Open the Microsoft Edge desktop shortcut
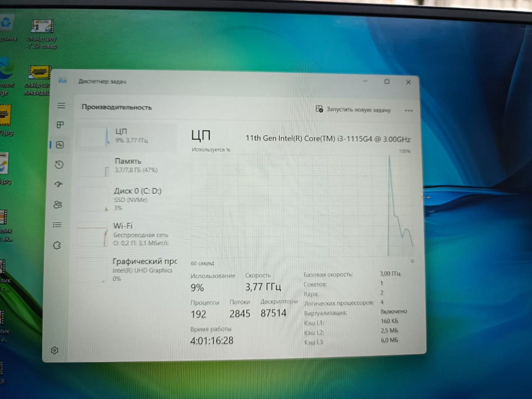The image size is (532, 399). [7, 77]
